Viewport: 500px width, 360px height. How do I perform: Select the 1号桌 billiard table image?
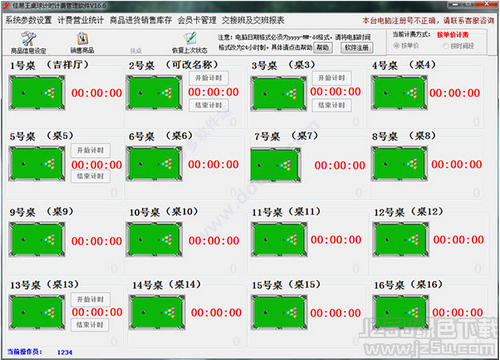pos(37,93)
